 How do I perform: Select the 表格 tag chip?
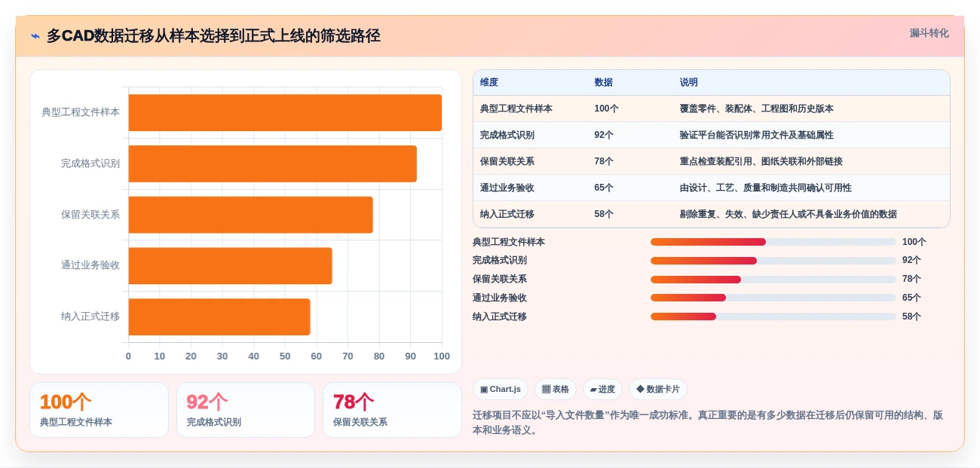click(556, 390)
